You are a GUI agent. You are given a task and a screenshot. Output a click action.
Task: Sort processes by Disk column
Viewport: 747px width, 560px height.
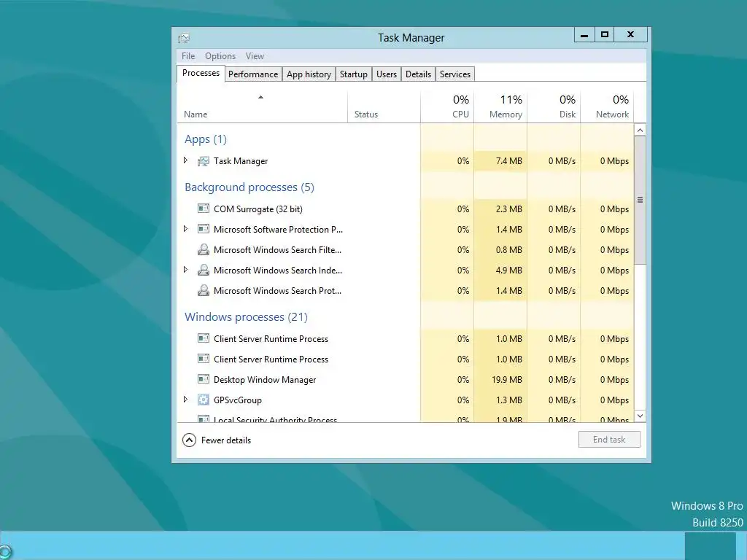(x=554, y=107)
